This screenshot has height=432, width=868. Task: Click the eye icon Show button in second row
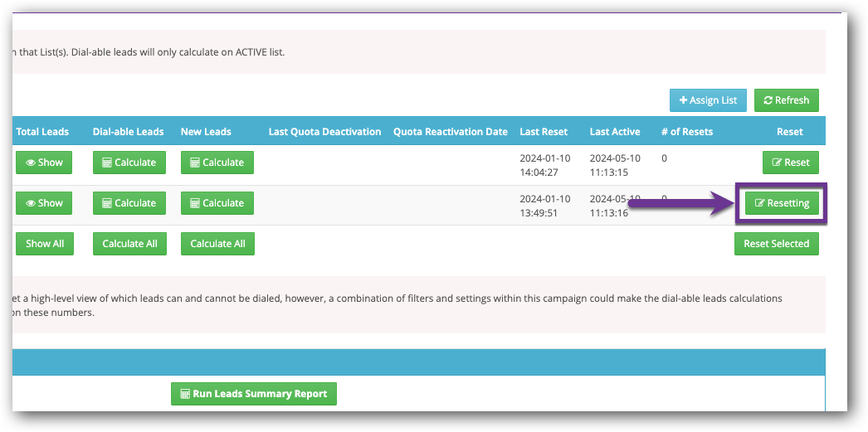[44, 203]
